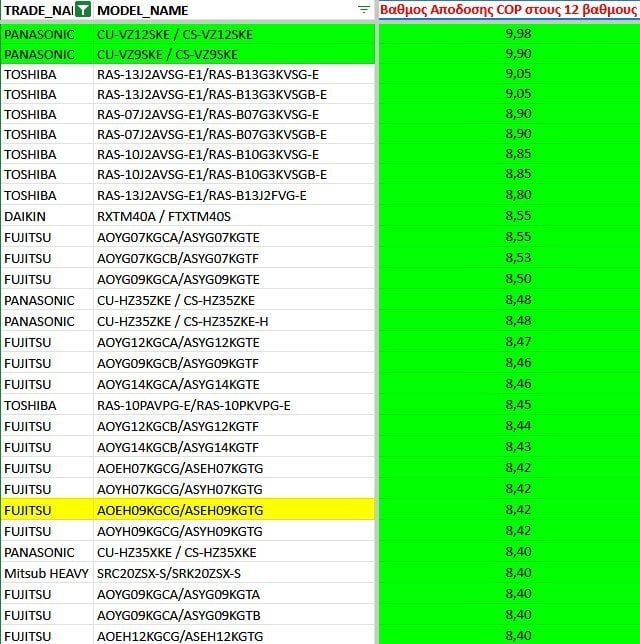640x644 pixels.
Task: Select model cell CU-VZ12SKE / CS-VZ12SKE
Action: 175,34
